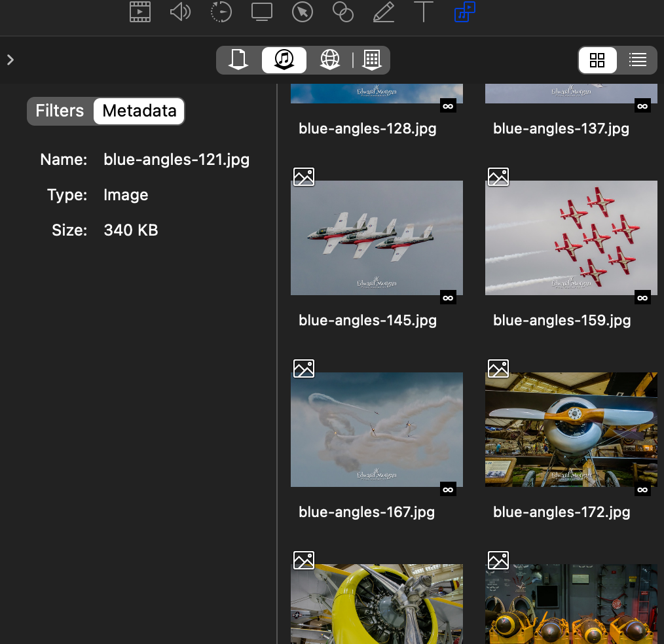
Task: Switch to globe stock media source tab
Action: tap(330, 60)
